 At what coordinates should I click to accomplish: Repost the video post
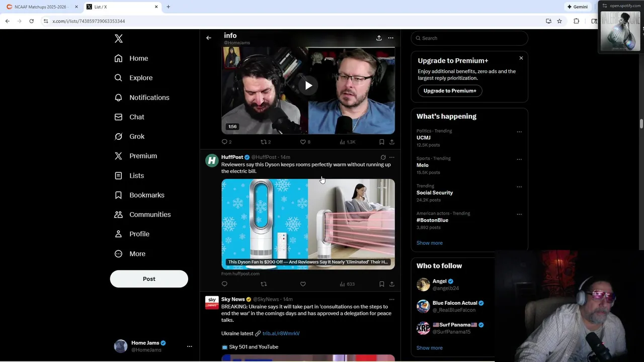264,142
